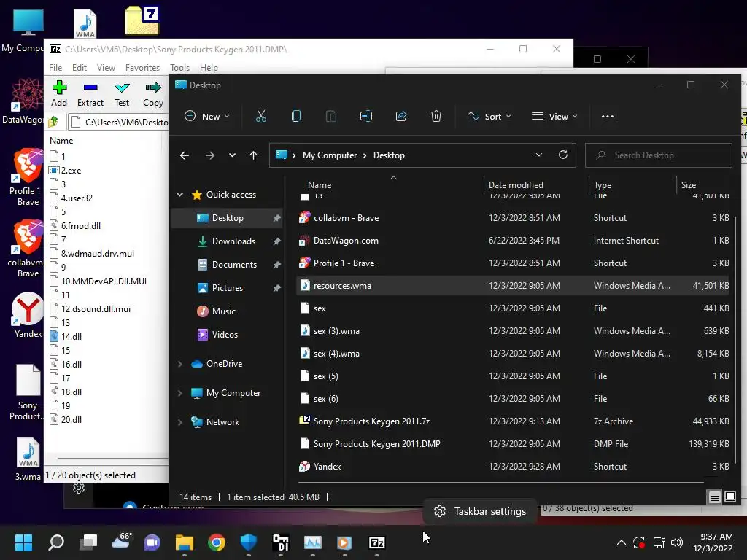Expand address bar history dropdown
747x560 pixels.
[x=539, y=155]
